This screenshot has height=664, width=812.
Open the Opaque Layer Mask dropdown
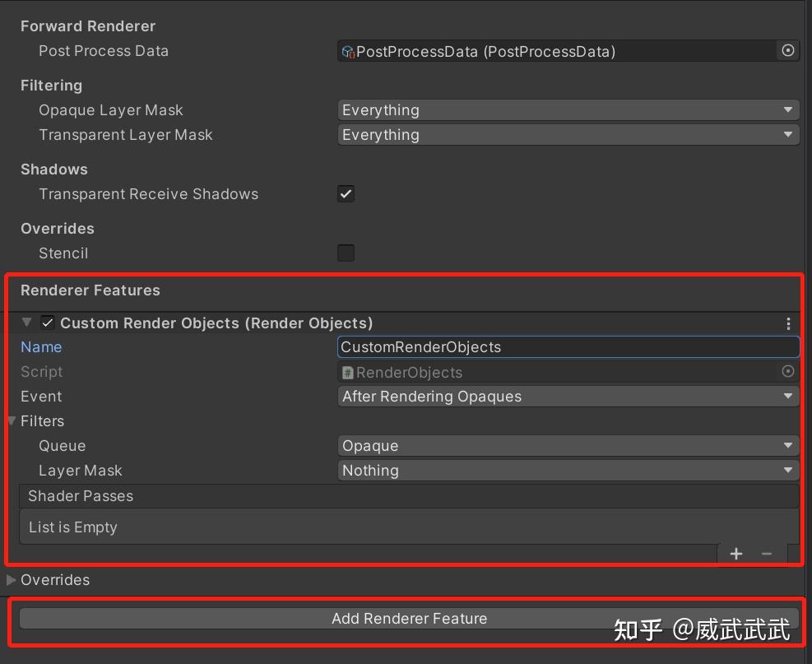(x=568, y=109)
